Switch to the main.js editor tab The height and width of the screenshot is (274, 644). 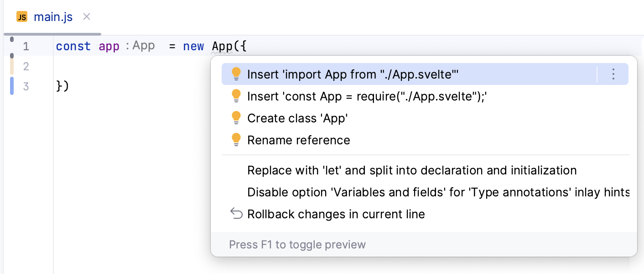click(53, 16)
